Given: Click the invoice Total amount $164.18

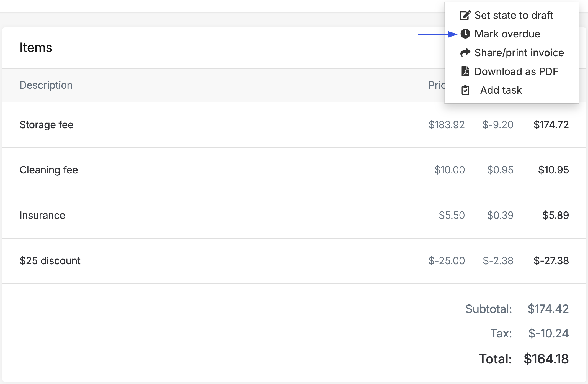Looking at the screenshot, I should [x=546, y=359].
